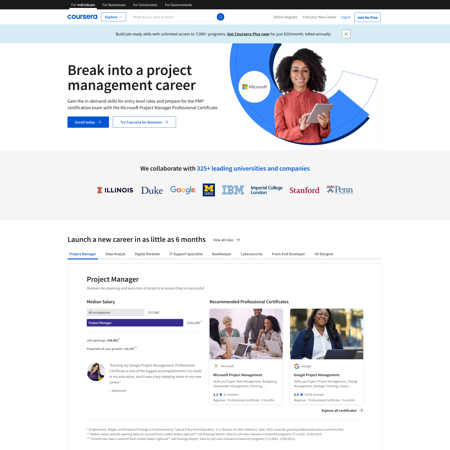Image resolution: width=450 pixels, height=450 pixels.
Task: Click Adrienne's testimonial avatar
Action: 96,372
